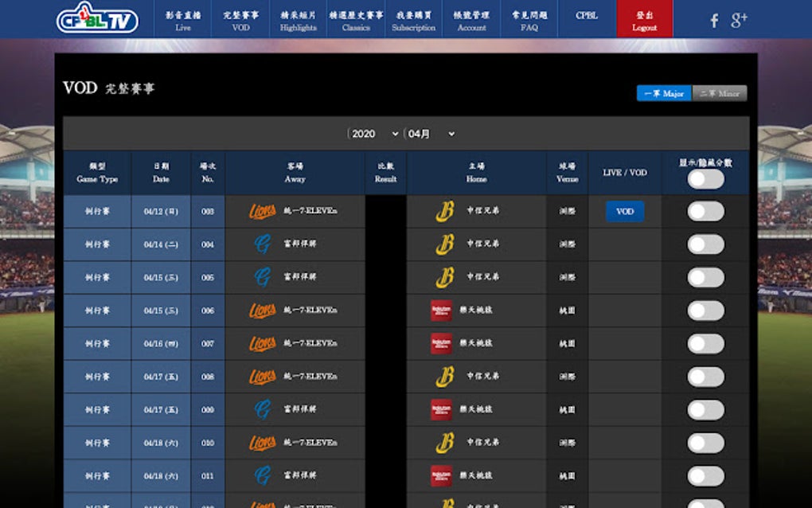Viewport: 812px width, 508px height.
Task: Open the Facebook share icon
Action: pyautogui.click(x=713, y=21)
